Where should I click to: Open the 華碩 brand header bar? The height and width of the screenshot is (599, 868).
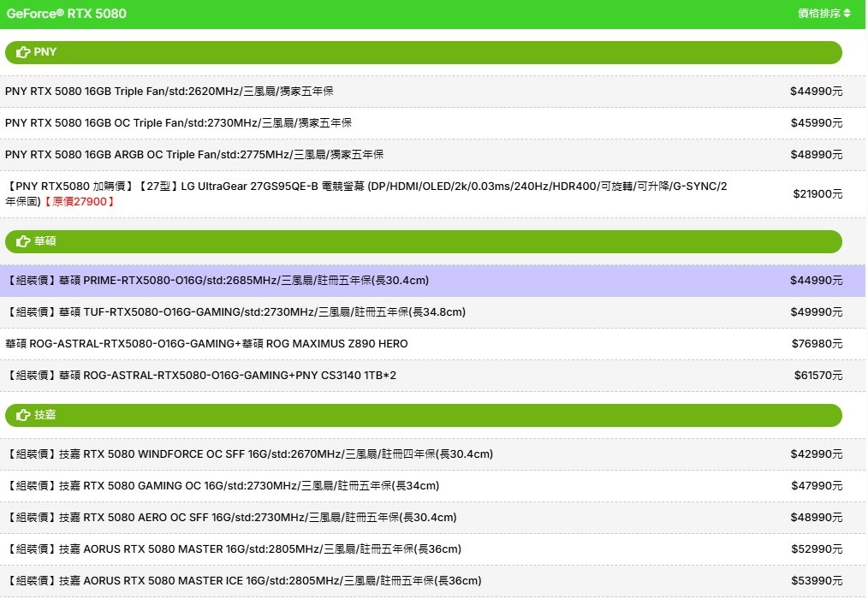pos(424,241)
